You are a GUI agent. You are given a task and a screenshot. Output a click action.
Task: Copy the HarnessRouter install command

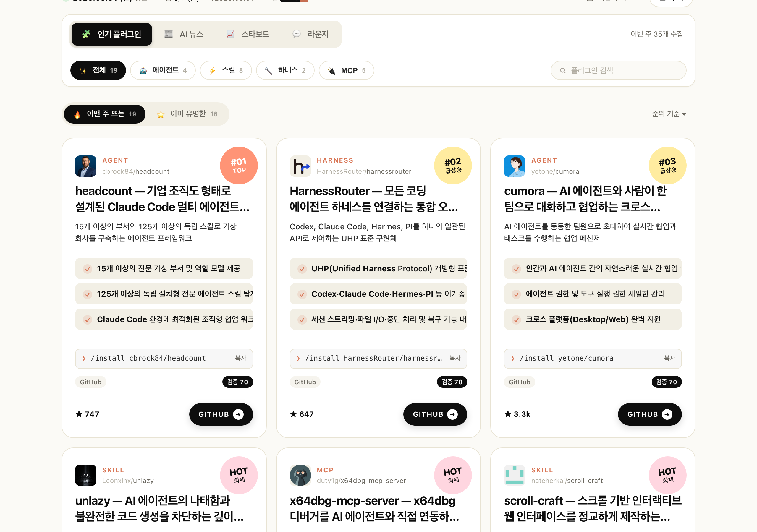click(455, 358)
